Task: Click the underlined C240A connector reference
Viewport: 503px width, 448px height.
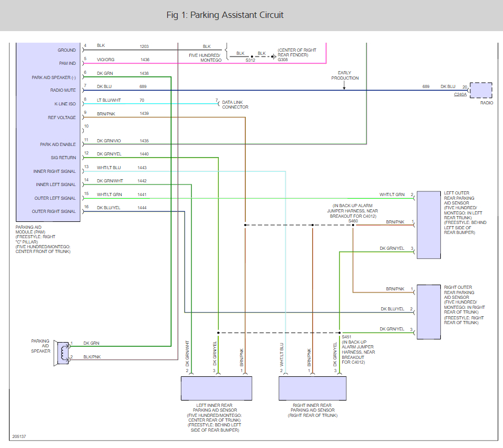Action: [x=460, y=94]
